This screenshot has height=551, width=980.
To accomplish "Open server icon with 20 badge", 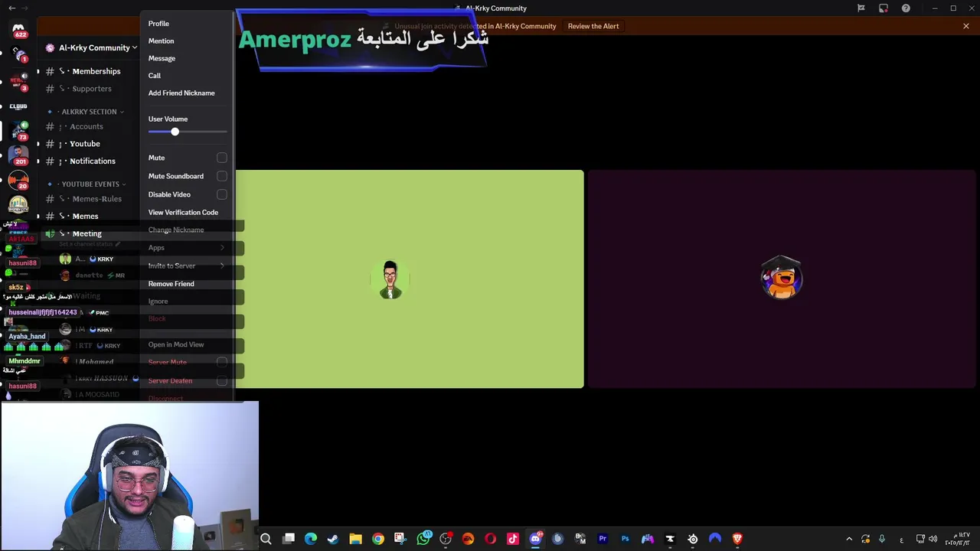I will (x=18, y=181).
